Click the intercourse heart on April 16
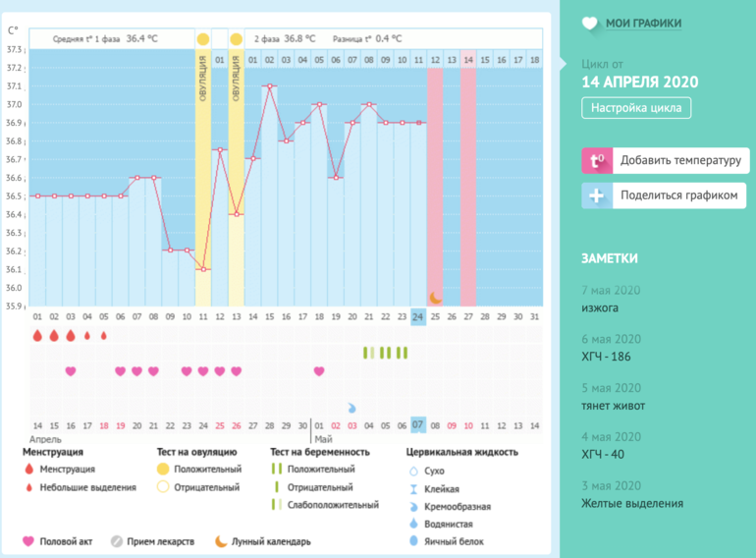The width and height of the screenshot is (756, 558). (71, 371)
